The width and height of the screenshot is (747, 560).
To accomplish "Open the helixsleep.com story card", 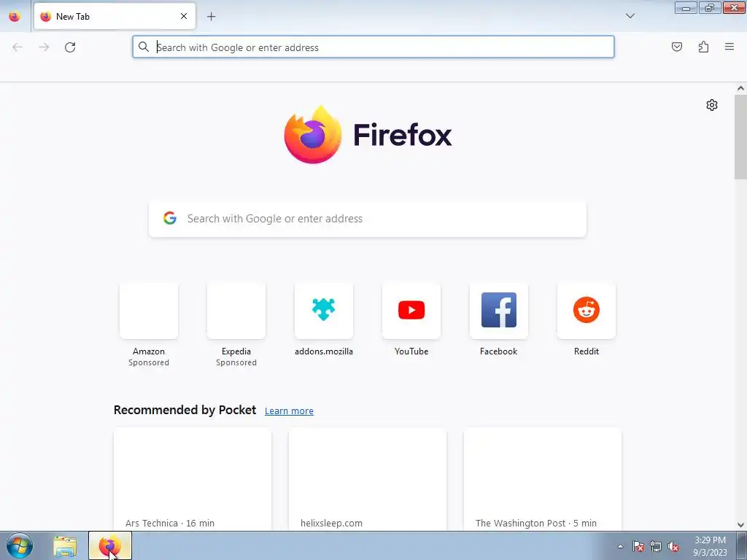I will tap(368, 479).
